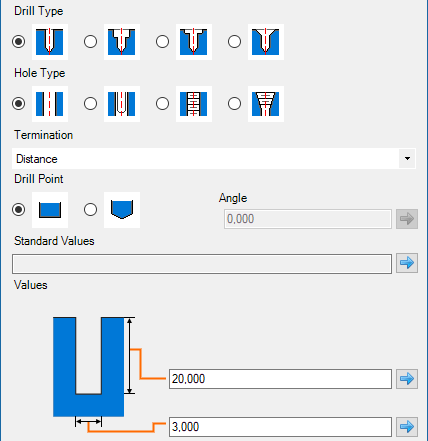Choose the simple hole type icon
428x441 pixels.
click(x=50, y=104)
